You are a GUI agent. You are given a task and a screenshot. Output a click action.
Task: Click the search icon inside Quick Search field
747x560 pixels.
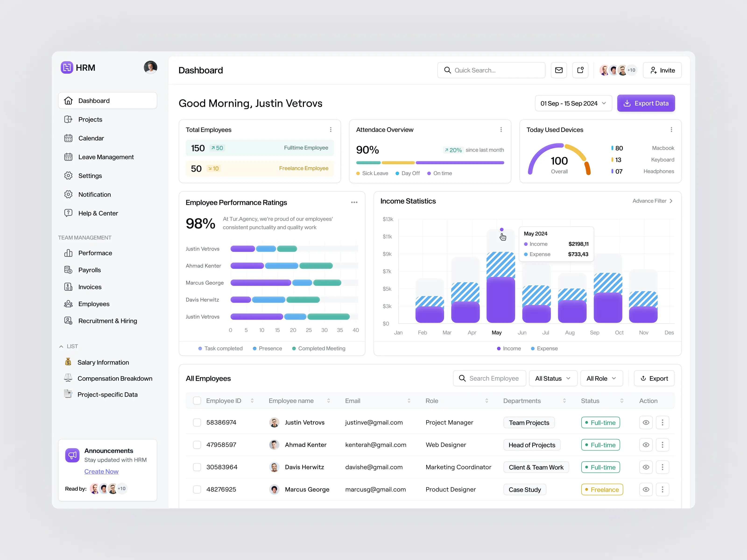click(x=448, y=70)
